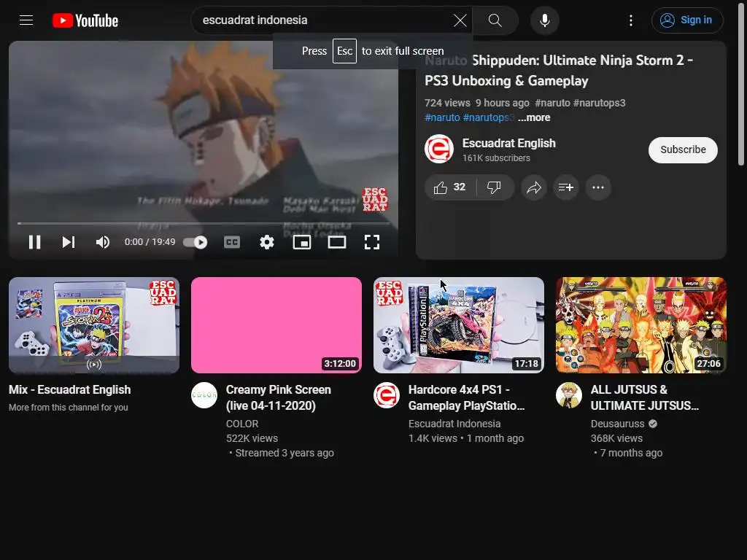Dislike this video

pyautogui.click(x=495, y=187)
